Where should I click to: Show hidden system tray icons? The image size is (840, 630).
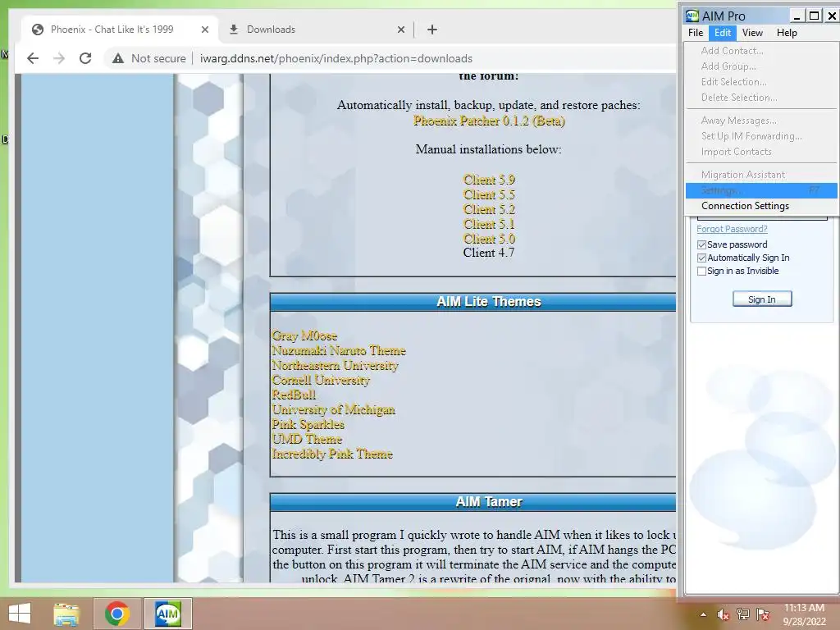click(703, 614)
